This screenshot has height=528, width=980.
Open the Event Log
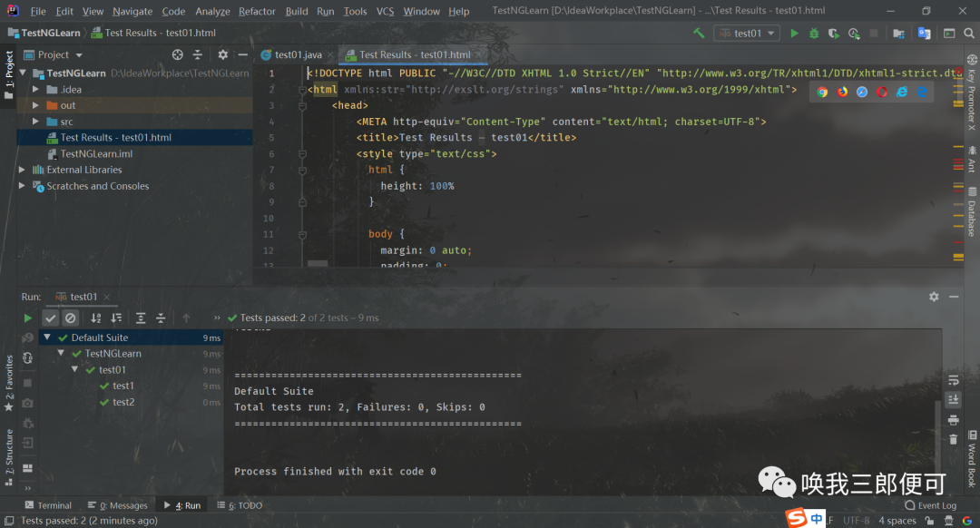tap(931, 505)
